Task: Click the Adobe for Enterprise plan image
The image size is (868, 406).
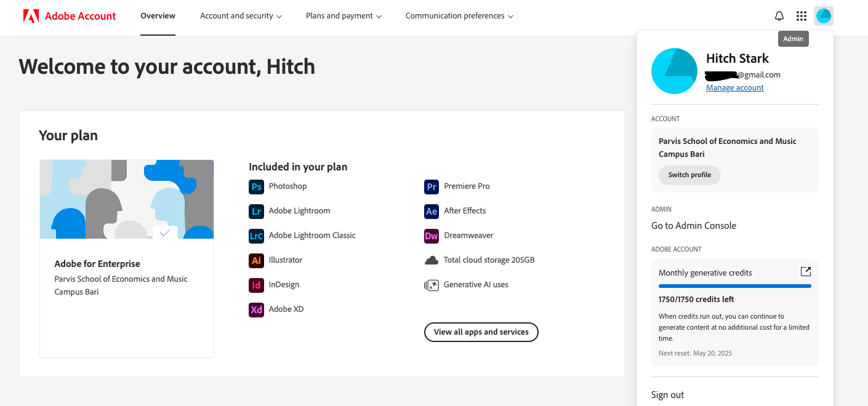Action: coord(127,199)
